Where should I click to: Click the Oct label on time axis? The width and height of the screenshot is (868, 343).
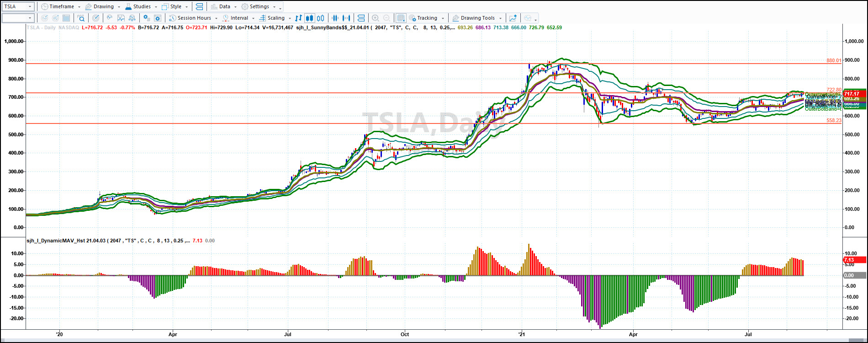click(405, 334)
